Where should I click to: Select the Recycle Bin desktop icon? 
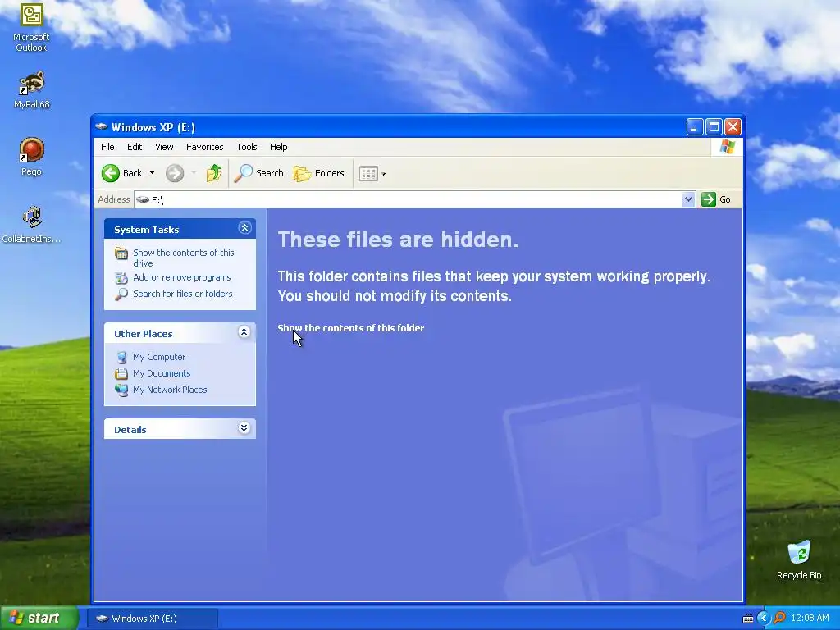click(x=799, y=559)
